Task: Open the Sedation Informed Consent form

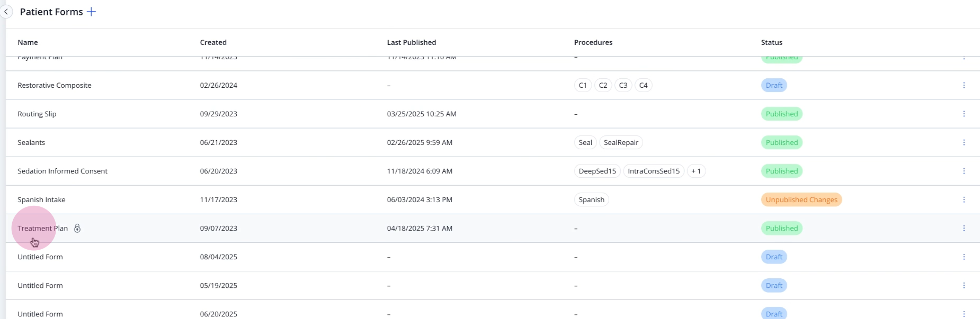Action: pyautogui.click(x=63, y=171)
